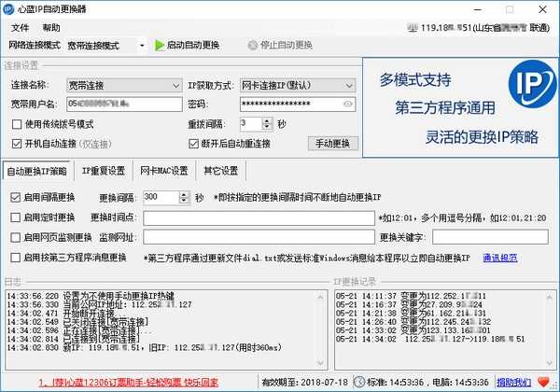Click the green start auto-change play icon
This screenshot has width=560, height=392.
click(x=160, y=46)
